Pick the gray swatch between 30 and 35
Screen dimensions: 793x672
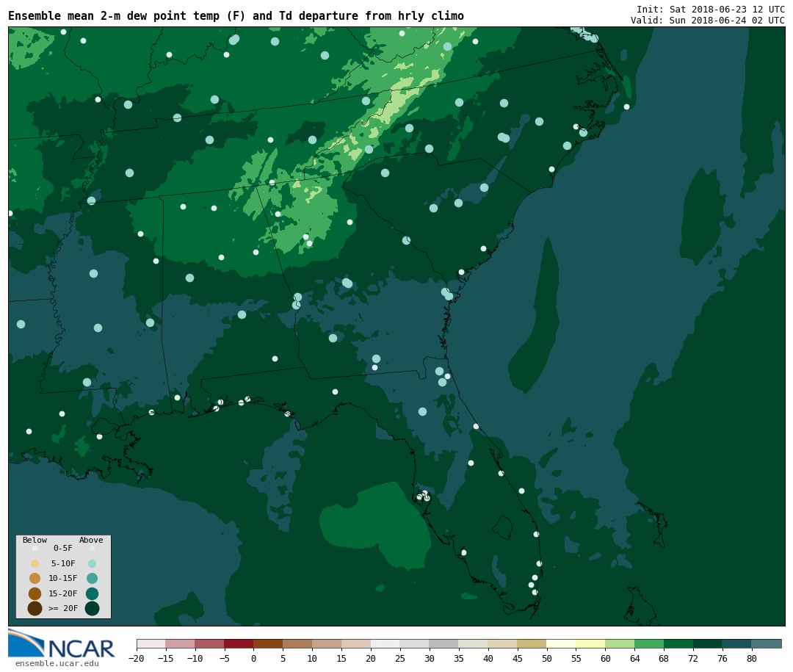click(444, 643)
